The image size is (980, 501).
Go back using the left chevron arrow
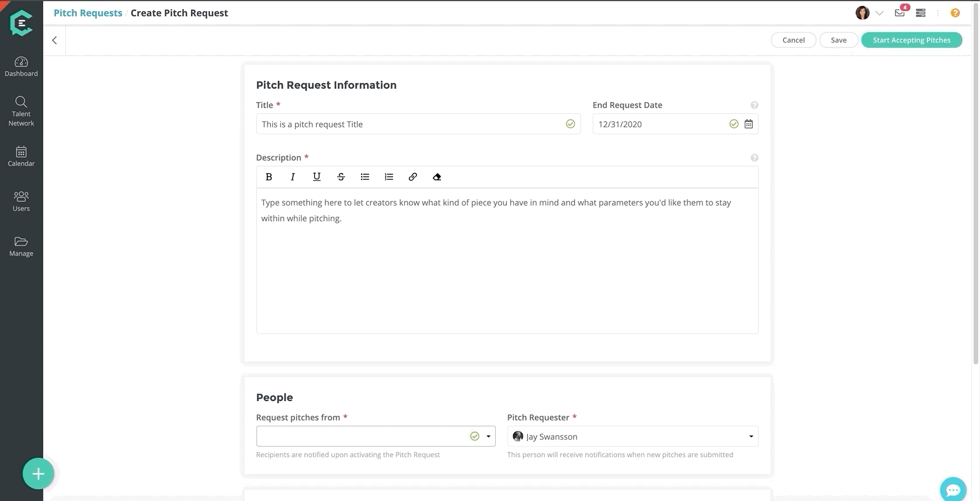54,40
